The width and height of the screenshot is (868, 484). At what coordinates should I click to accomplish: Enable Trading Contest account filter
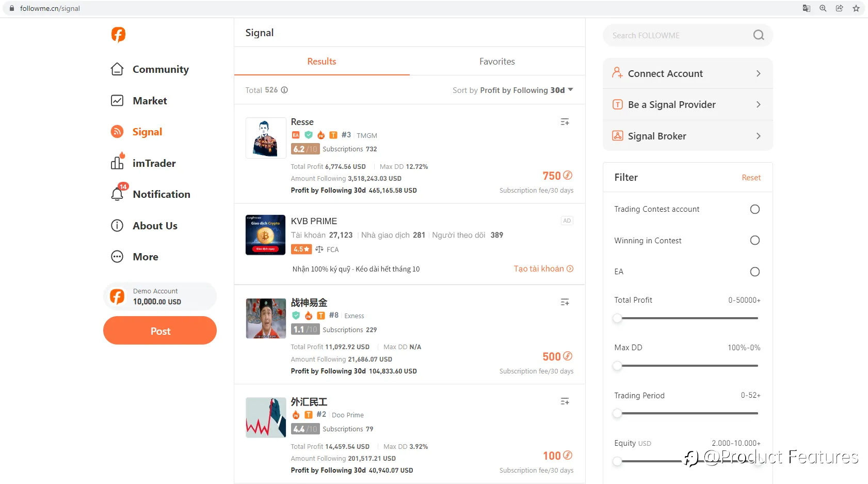pyautogui.click(x=755, y=209)
